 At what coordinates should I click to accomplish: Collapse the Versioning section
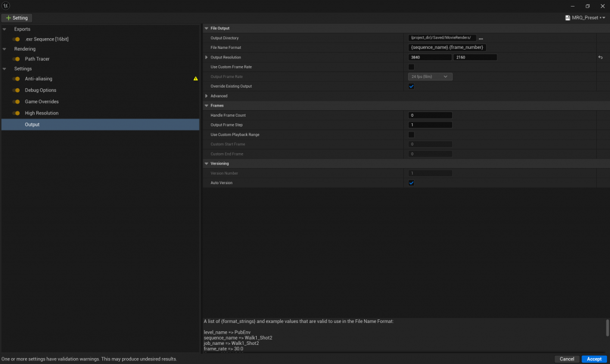point(207,164)
